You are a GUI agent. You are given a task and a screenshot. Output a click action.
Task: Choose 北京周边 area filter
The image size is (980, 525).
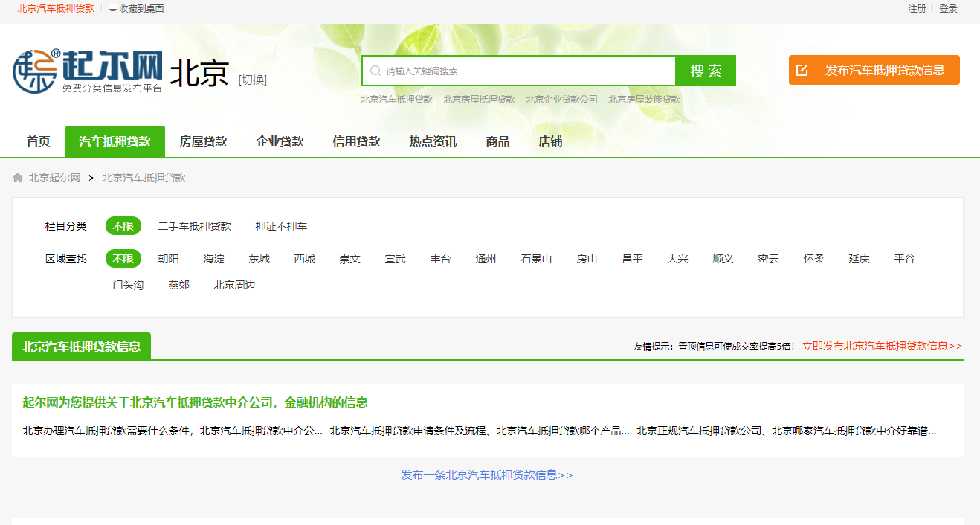[x=235, y=285]
